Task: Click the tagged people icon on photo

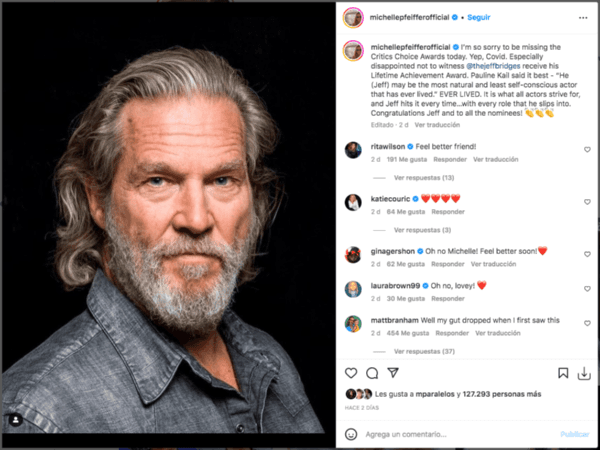Action: 14,419
